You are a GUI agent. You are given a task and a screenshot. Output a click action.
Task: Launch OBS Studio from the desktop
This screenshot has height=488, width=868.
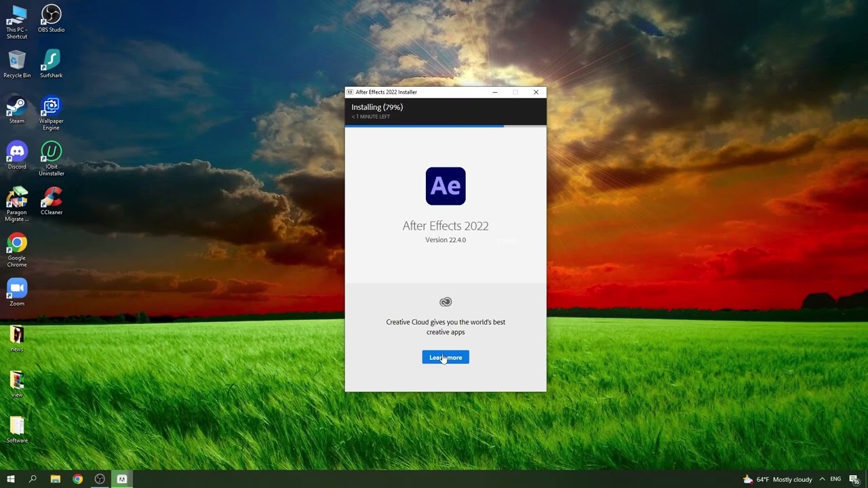(52, 18)
